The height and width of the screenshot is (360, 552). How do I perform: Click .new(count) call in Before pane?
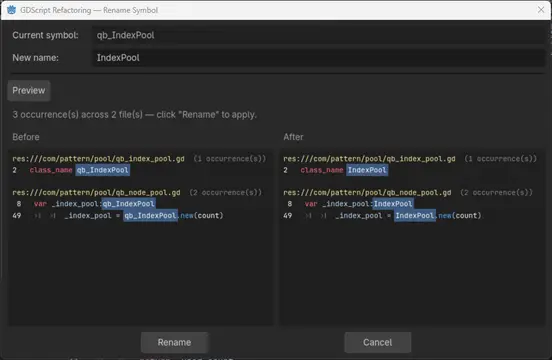click(x=201, y=215)
